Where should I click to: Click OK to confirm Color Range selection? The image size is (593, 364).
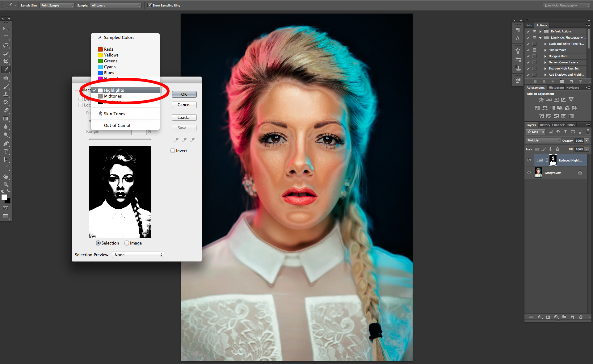(183, 94)
